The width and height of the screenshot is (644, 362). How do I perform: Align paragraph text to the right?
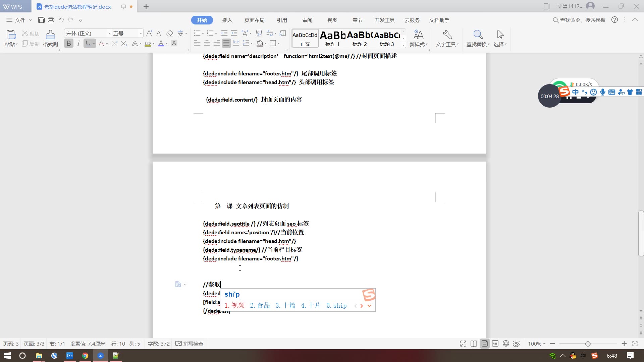[x=217, y=43]
